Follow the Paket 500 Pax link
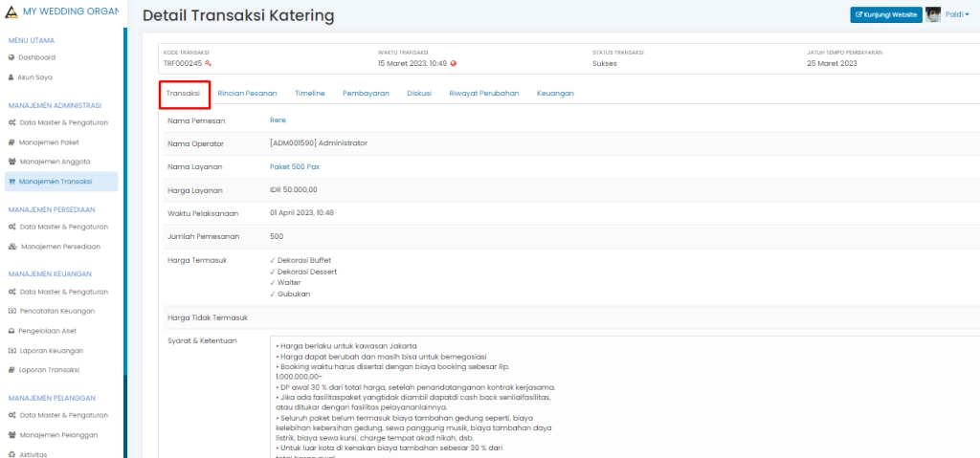The width and height of the screenshot is (980, 458). (294, 166)
